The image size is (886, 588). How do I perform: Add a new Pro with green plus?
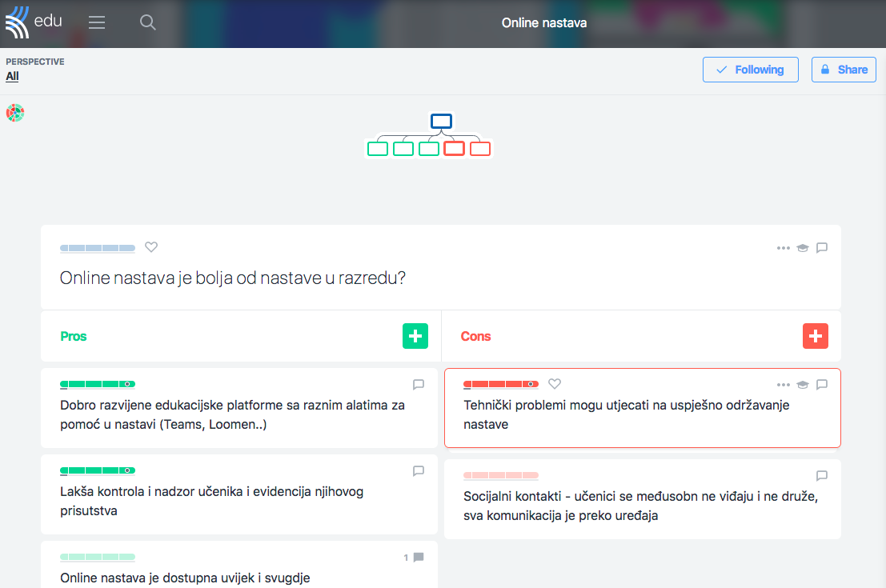(x=415, y=336)
